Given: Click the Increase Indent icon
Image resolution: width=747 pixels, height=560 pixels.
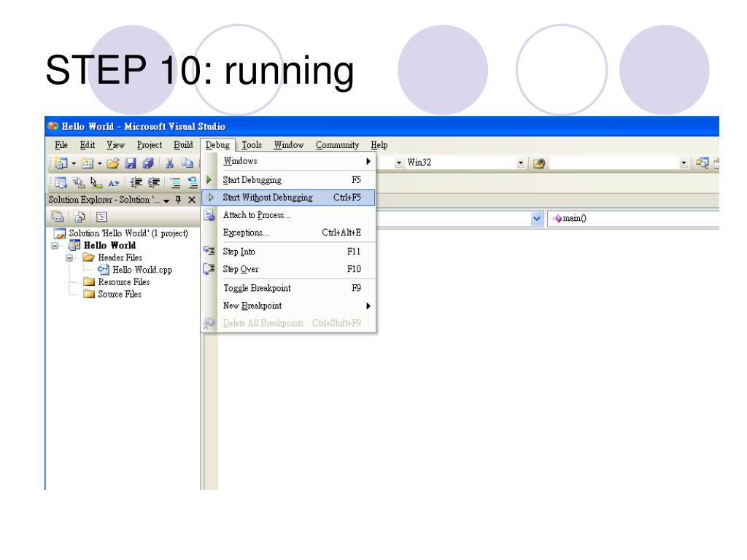Looking at the screenshot, I should pyautogui.click(x=153, y=182).
